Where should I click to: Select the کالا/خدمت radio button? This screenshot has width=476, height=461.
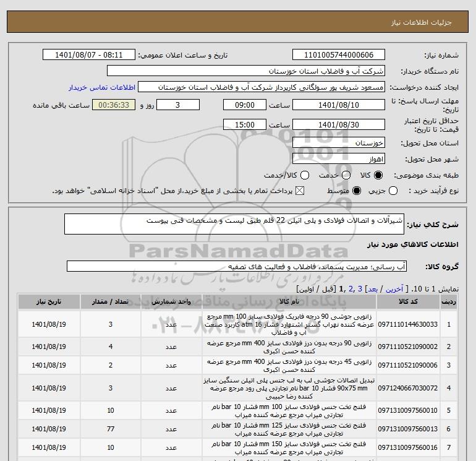click(305, 175)
